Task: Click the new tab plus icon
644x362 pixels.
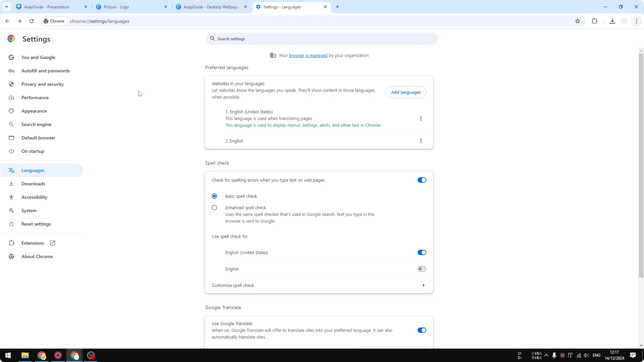Action: (x=337, y=7)
